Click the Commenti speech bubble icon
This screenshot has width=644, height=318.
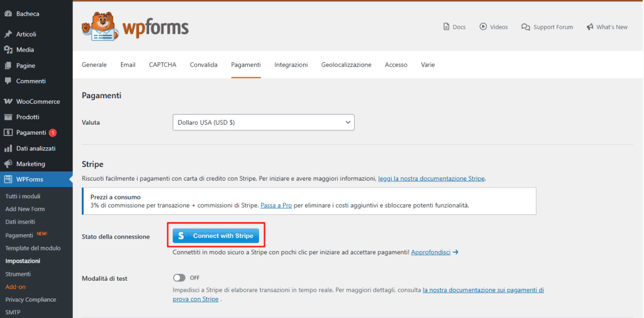[8, 81]
